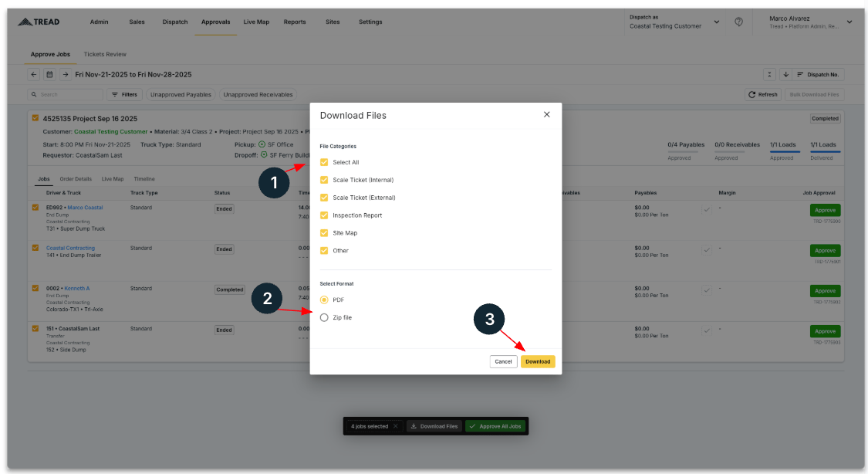Click Bulk Download Files button
Viewport: 868px width, 474px height.
click(814, 95)
